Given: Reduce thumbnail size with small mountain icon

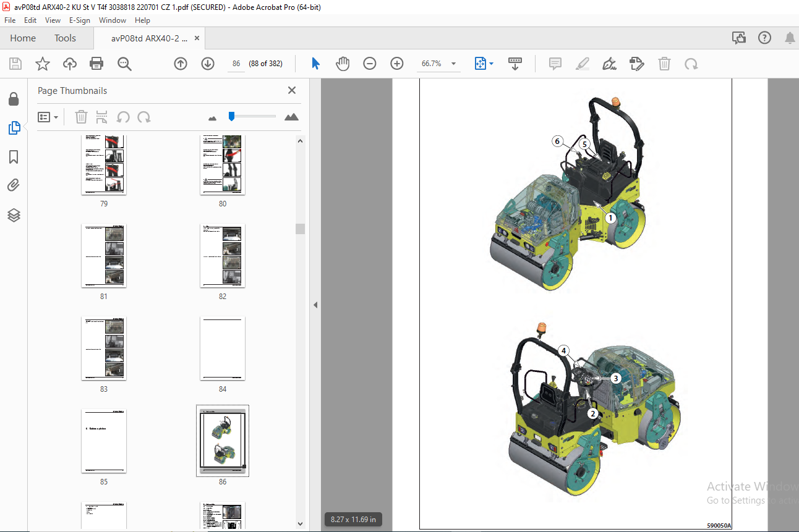Looking at the screenshot, I should click(213, 117).
